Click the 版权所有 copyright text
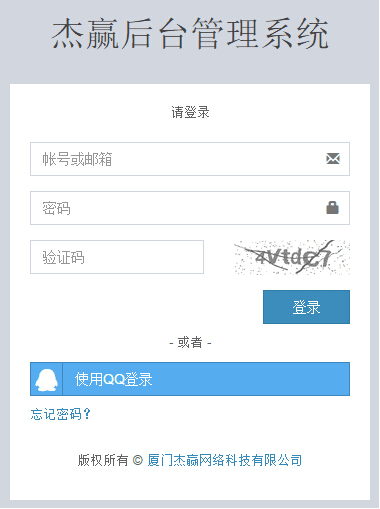 [103, 460]
